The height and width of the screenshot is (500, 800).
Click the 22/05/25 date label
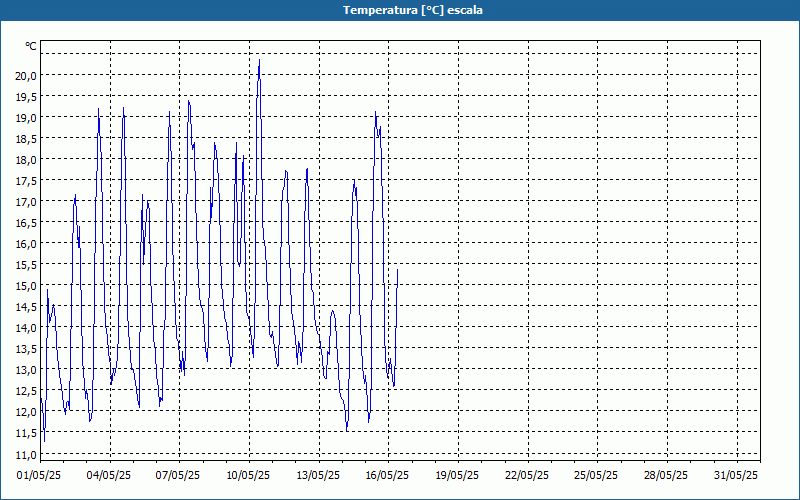tap(527, 476)
